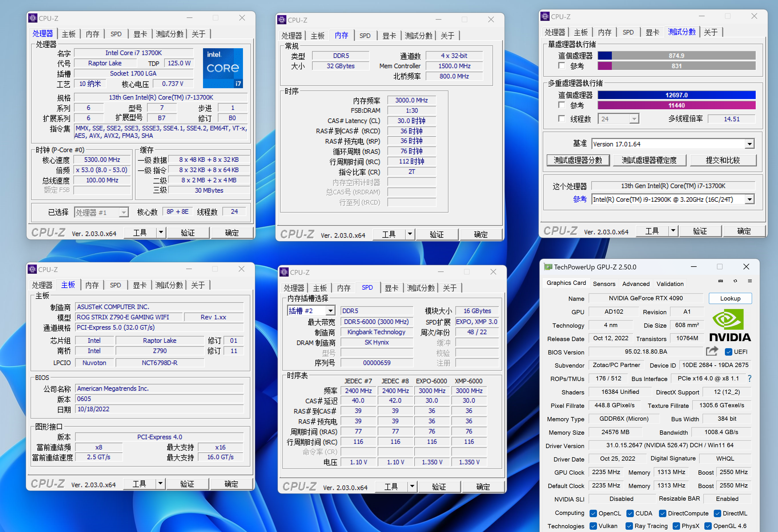Click the GPU Name field NVIDIA GeForce RTX 4090
Screen dimensions: 778x532
click(646, 298)
